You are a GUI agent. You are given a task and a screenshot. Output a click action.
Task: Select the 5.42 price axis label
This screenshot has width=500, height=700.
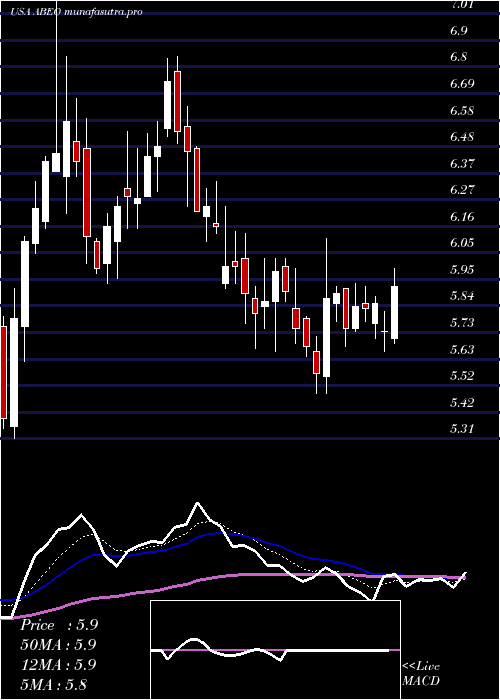point(463,402)
